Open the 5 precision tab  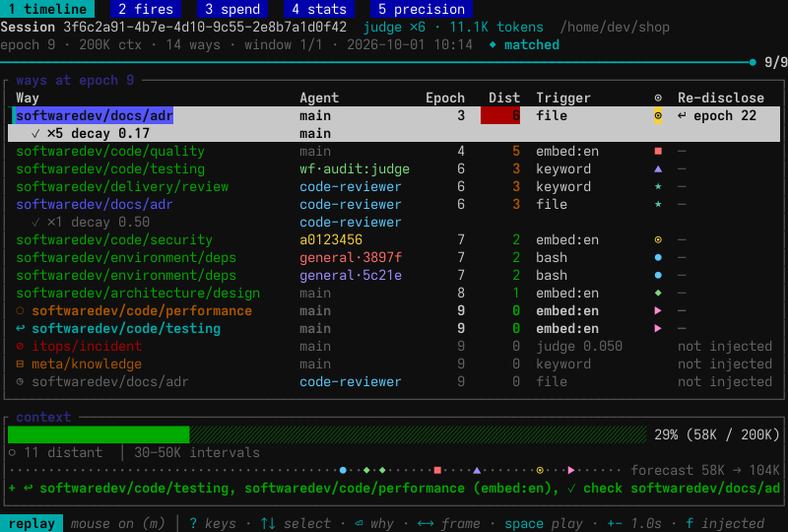pyautogui.click(x=422, y=9)
